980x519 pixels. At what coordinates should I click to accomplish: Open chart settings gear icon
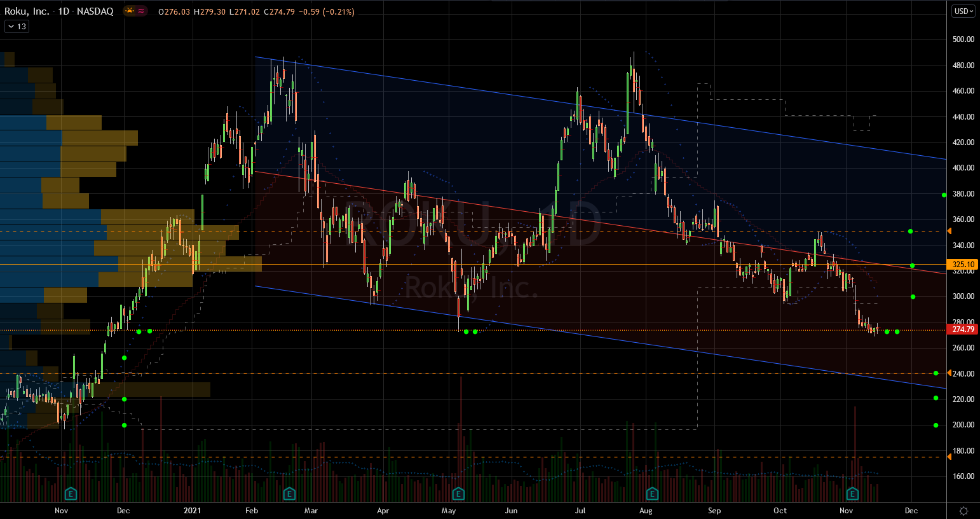pos(963,511)
